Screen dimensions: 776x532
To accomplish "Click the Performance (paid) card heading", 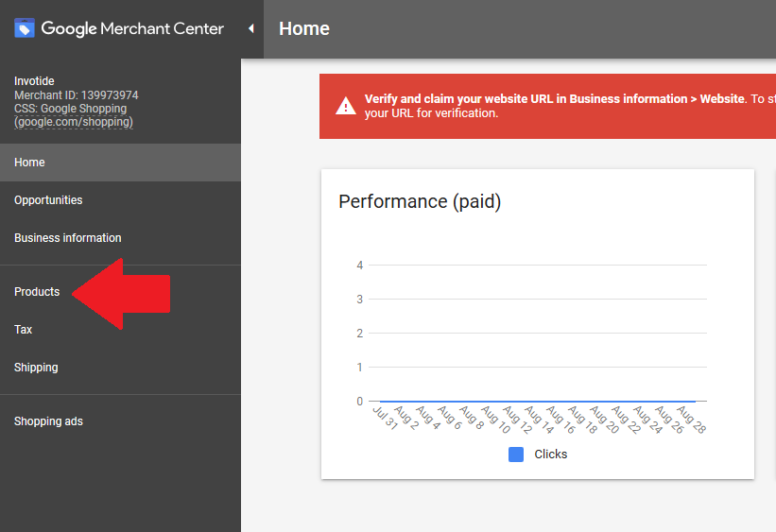I will 420,201.
